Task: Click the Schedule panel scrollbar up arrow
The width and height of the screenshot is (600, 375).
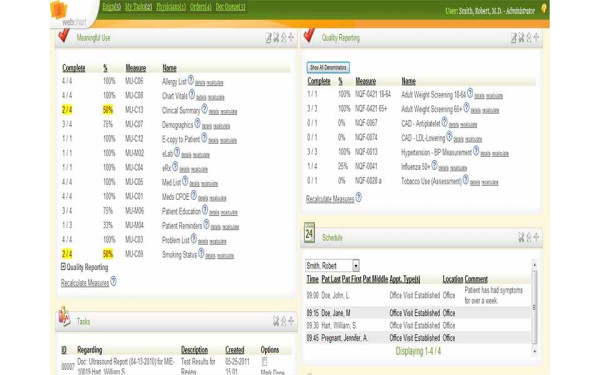Action: pyautogui.click(x=535, y=265)
